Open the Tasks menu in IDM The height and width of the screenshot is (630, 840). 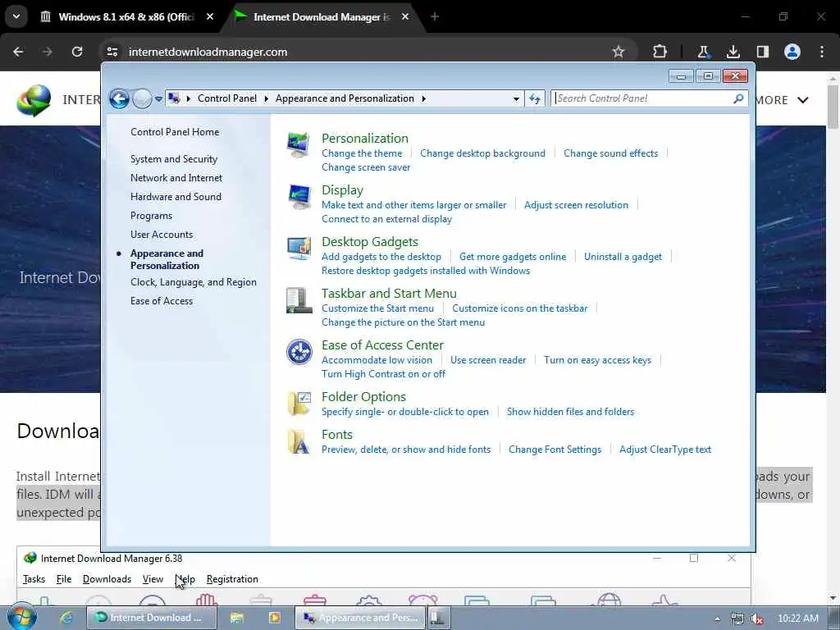34,579
